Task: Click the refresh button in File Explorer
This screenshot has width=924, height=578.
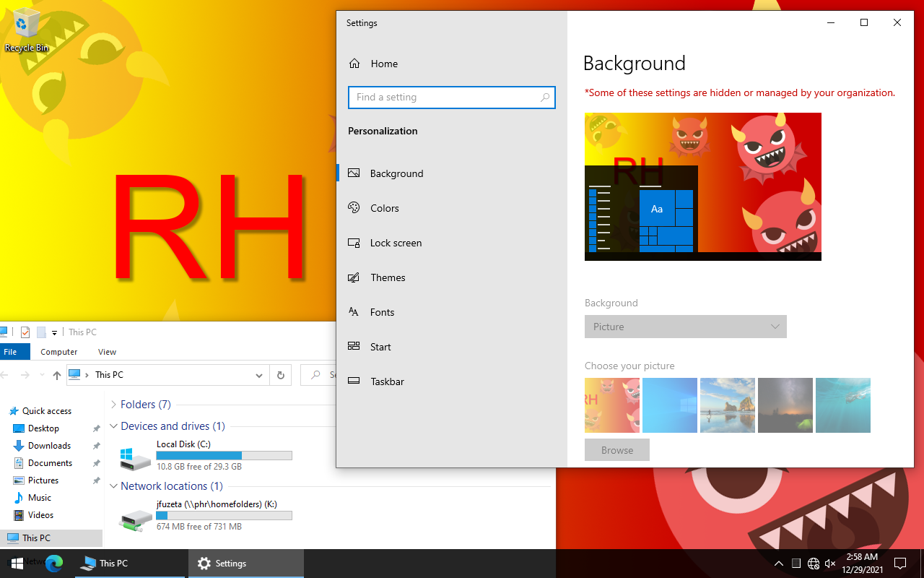Action: click(x=281, y=375)
